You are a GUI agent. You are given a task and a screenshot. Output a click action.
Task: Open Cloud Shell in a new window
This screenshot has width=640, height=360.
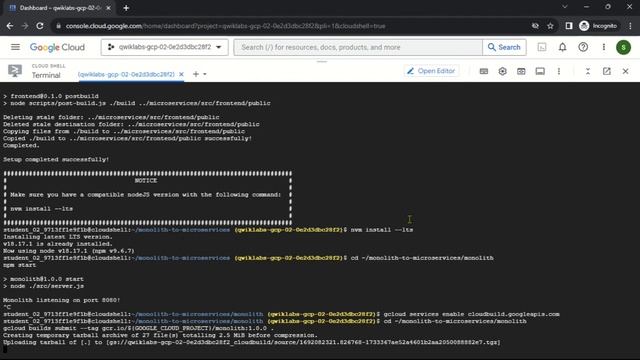point(607,71)
